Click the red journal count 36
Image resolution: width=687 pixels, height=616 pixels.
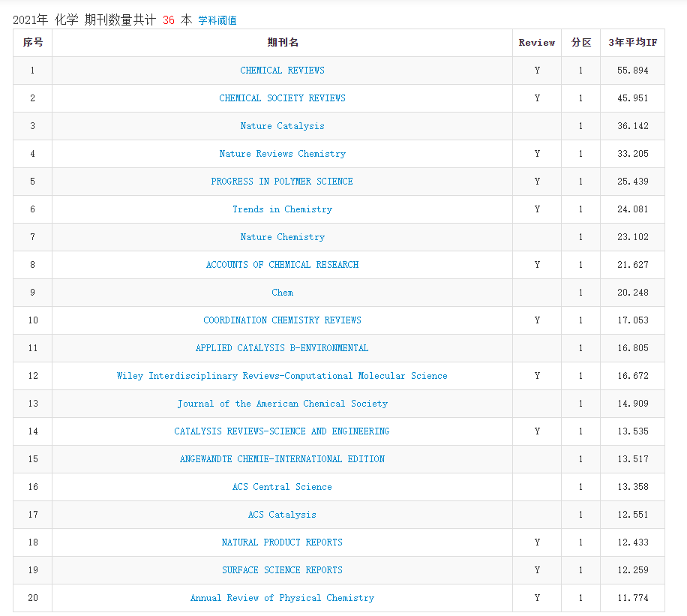tap(169, 20)
